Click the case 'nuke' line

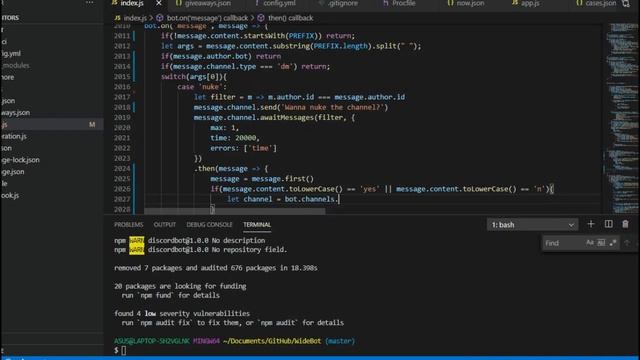[202, 87]
